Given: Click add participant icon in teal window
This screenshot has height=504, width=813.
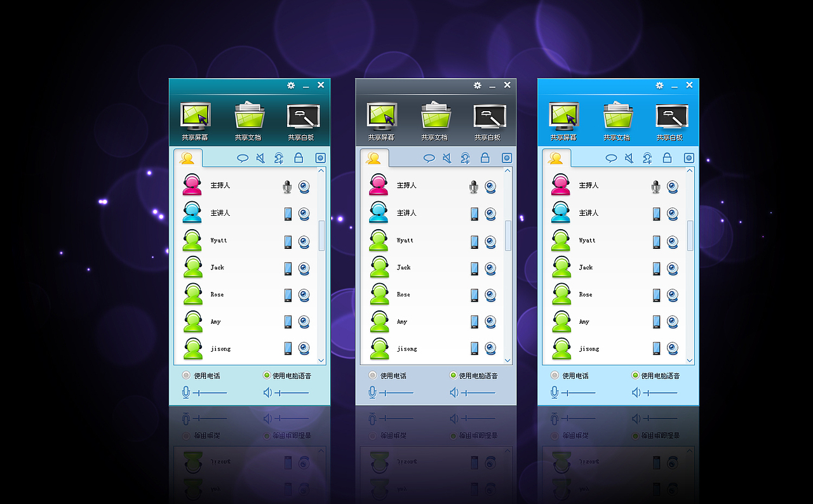Looking at the screenshot, I should 279,158.
